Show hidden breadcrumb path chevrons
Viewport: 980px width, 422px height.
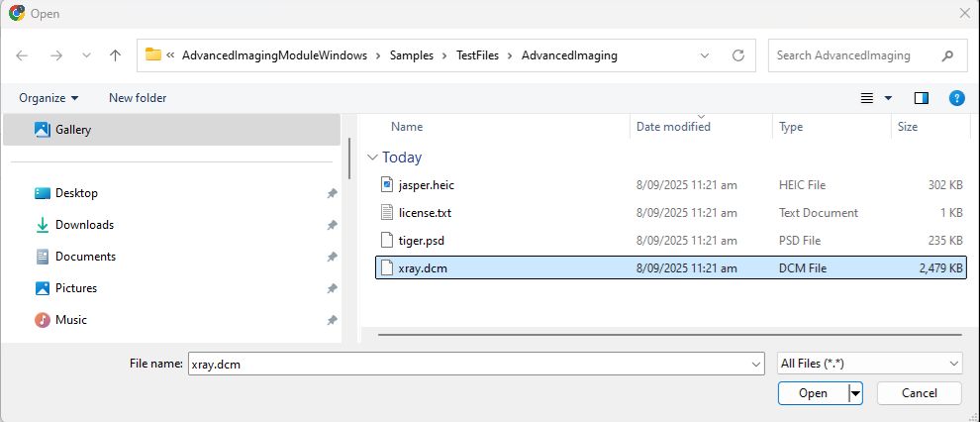[x=170, y=55]
